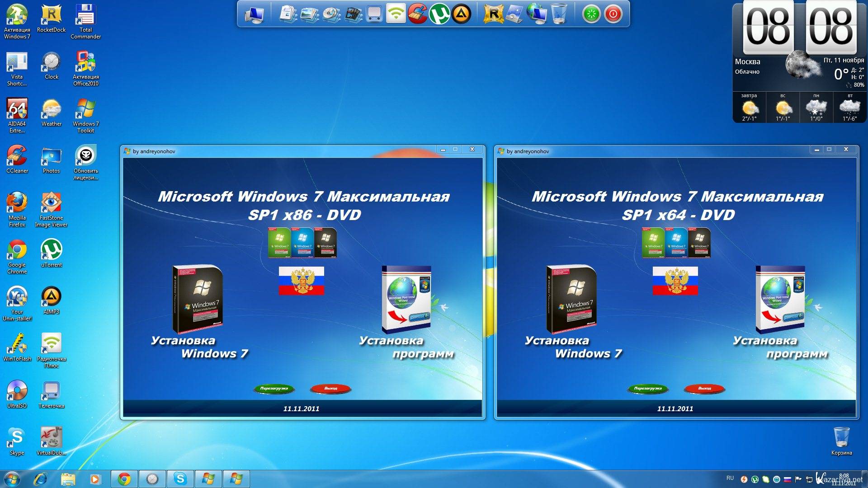Open the Clock desktop shortcut
The height and width of the screenshot is (488, 868).
point(51,66)
